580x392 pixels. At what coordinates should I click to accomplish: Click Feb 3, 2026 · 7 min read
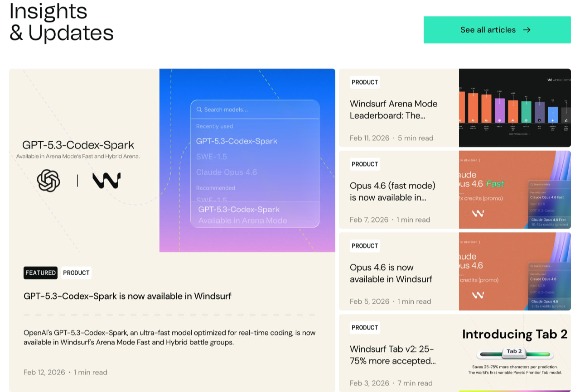click(391, 383)
